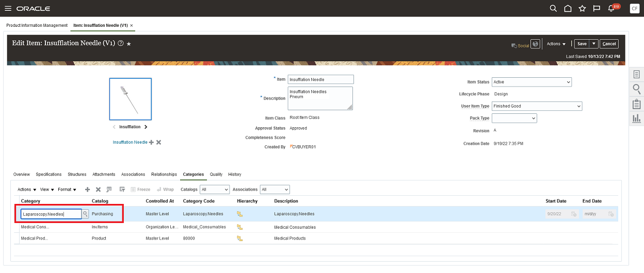The image size is (644, 273).
Task: Open the Item Status dropdown
Action: 532,82
